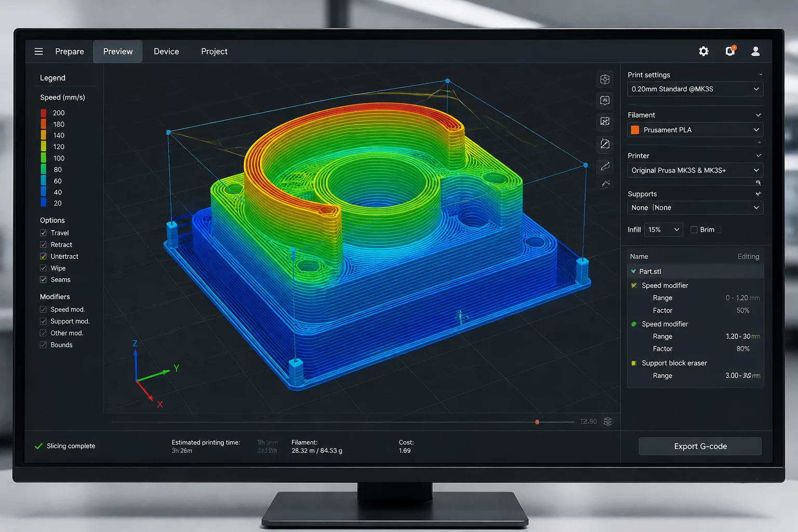Toggle the Unretract checkbox
The height and width of the screenshot is (532, 798).
(43, 257)
